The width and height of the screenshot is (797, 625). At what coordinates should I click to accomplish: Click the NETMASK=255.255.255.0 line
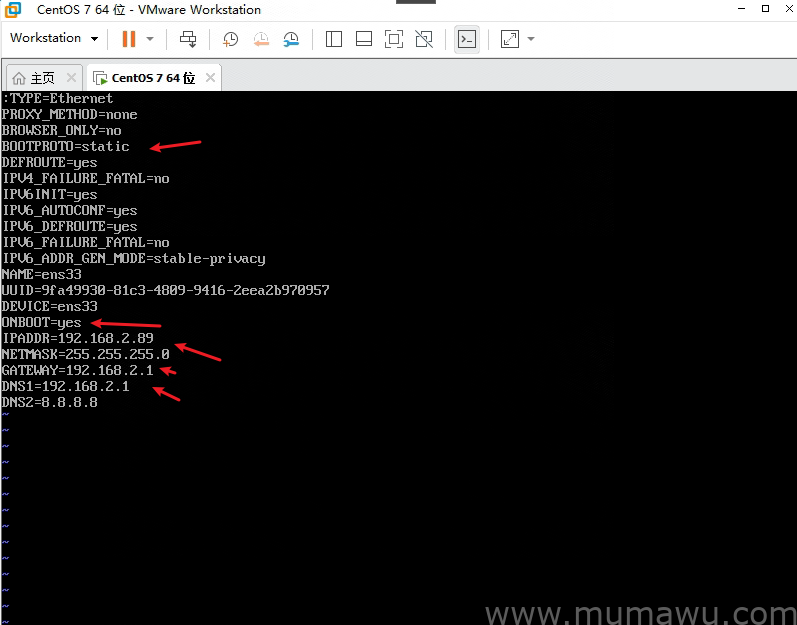[x=85, y=354]
